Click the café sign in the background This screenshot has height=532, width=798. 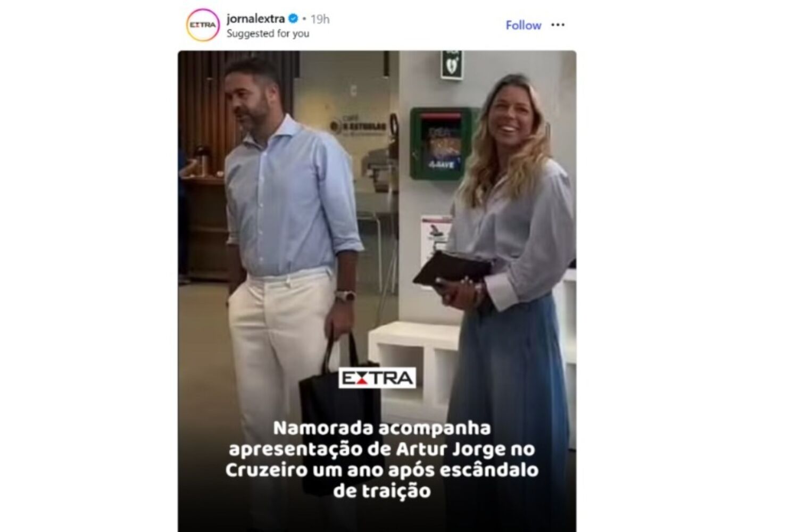(x=358, y=127)
